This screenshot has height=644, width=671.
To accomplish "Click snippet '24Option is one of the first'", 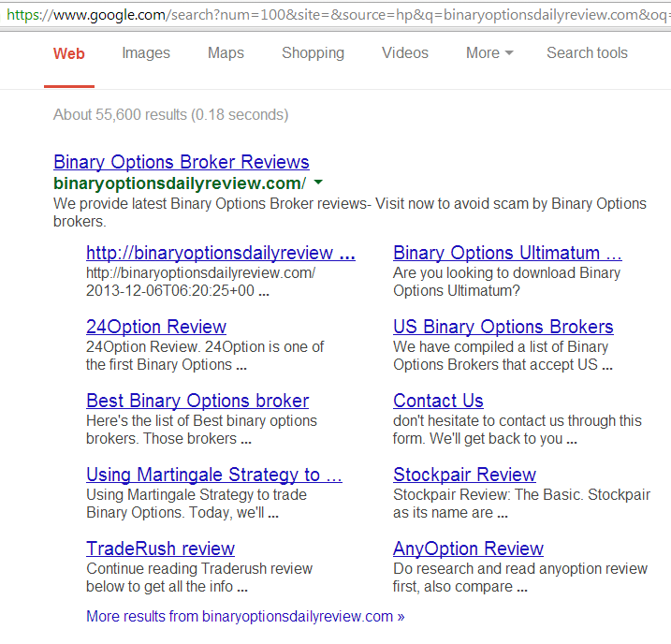I will click(205, 356).
